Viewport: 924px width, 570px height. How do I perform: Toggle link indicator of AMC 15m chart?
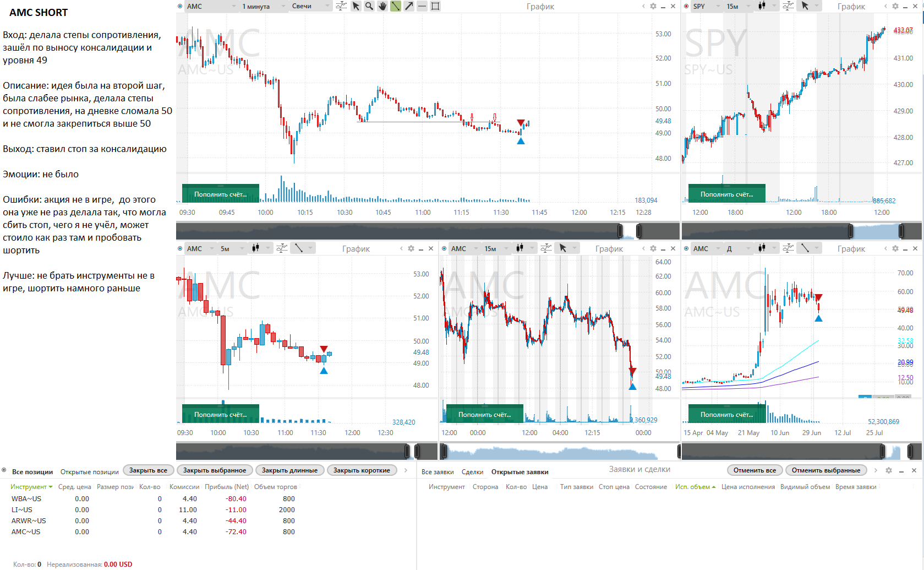[x=444, y=248]
